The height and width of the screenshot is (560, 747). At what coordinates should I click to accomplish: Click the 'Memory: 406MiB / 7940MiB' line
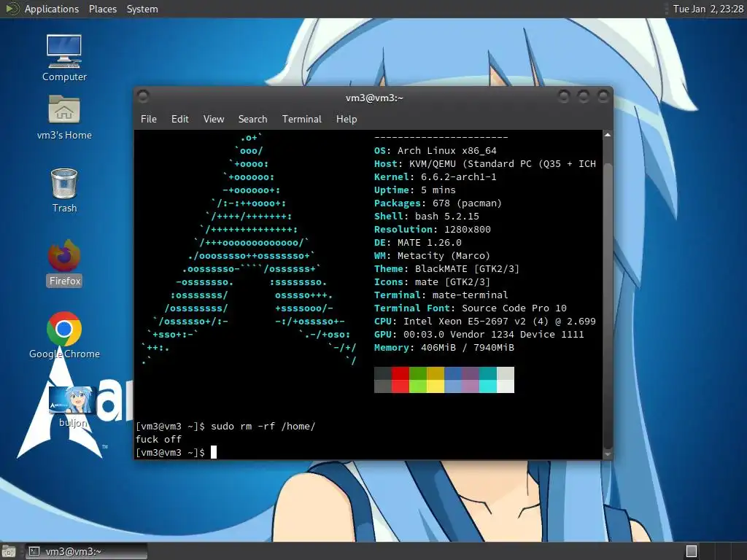tap(444, 348)
